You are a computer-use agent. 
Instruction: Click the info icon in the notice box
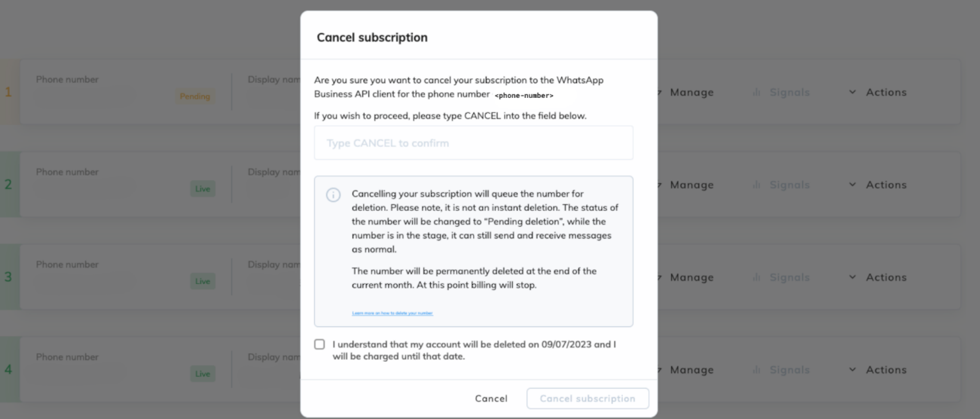pos(333,194)
